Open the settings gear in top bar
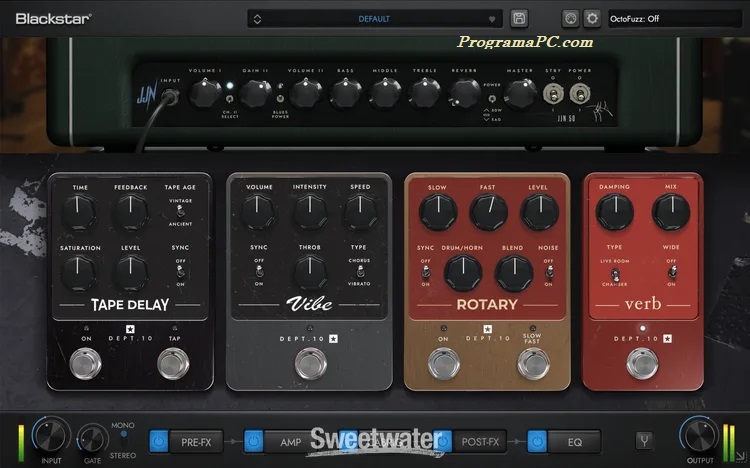Screen dimensions: 750x468 tap(592, 19)
